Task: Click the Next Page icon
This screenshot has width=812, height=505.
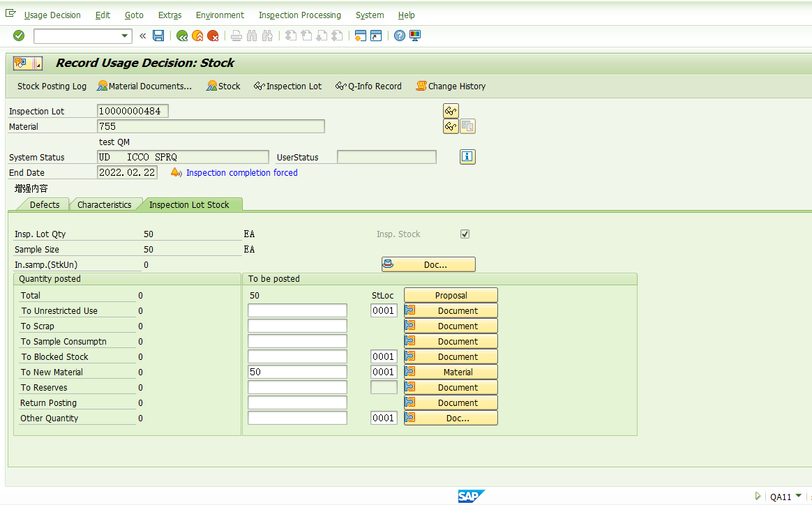Action: [322, 36]
